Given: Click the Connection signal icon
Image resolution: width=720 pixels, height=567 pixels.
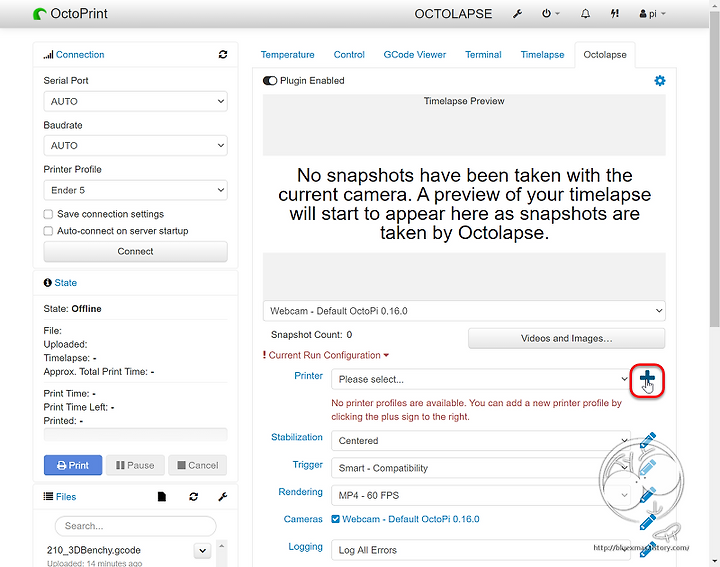Looking at the screenshot, I should point(48,55).
